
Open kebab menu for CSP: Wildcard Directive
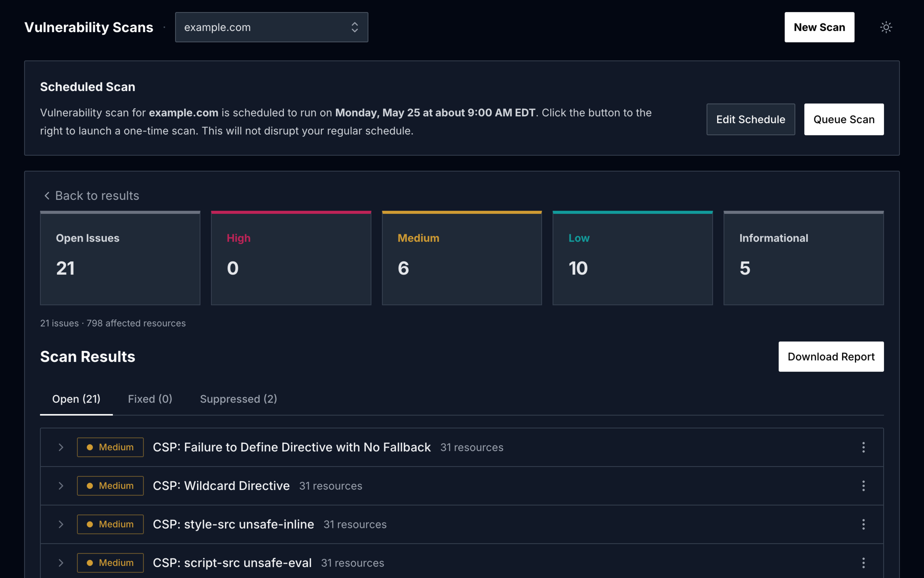click(x=863, y=486)
